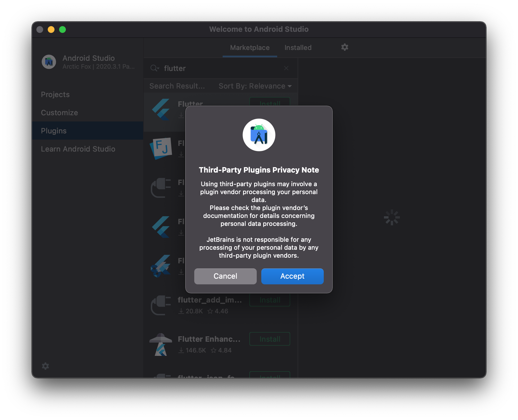Screen dimensions: 518x420
Task: Click the Search Result... header label
Action: (177, 86)
